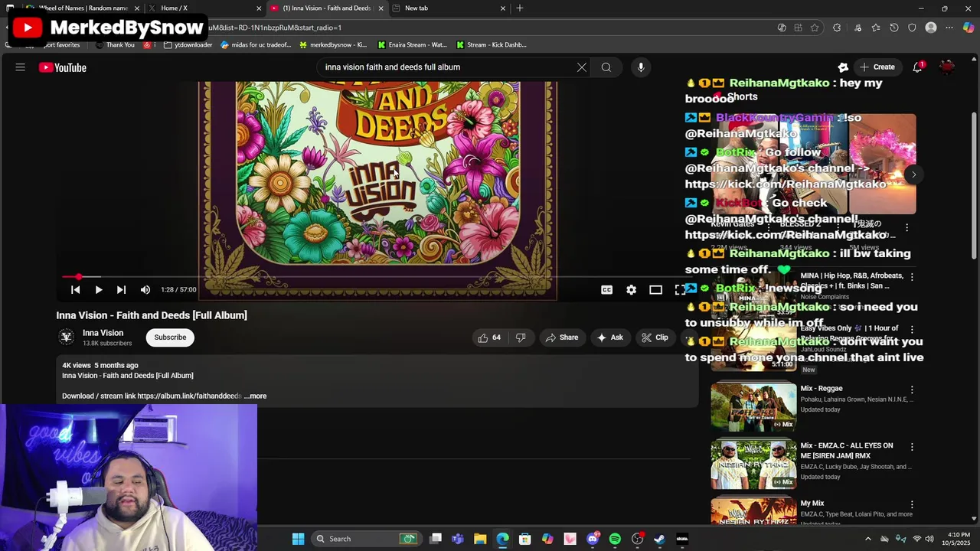Image resolution: width=980 pixels, height=551 pixels.
Task: Open the My Mix playlist title
Action: pos(812,504)
